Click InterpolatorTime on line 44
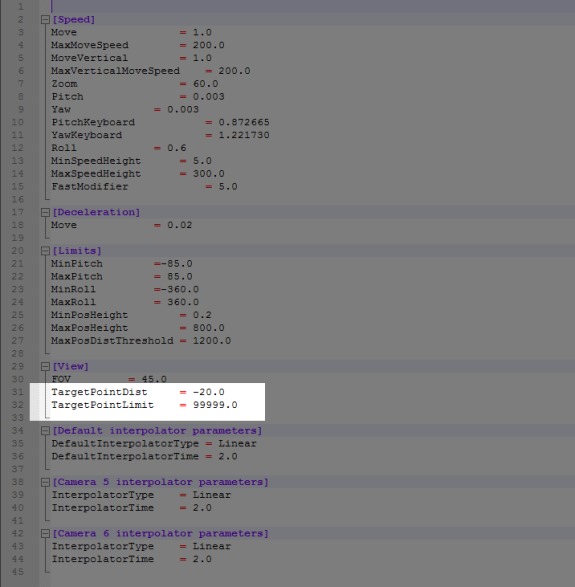The width and height of the screenshot is (575, 587). click(x=103, y=559)
